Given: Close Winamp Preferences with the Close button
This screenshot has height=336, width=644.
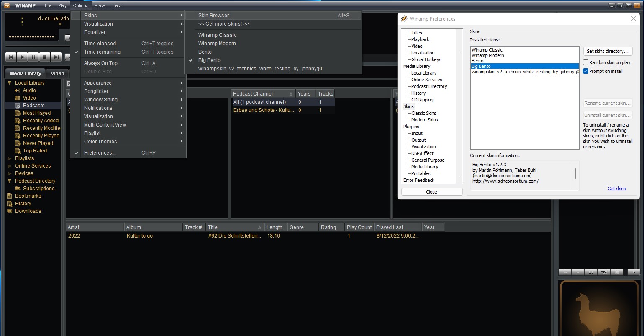Looking at the screenshot, I should point(432,192).
